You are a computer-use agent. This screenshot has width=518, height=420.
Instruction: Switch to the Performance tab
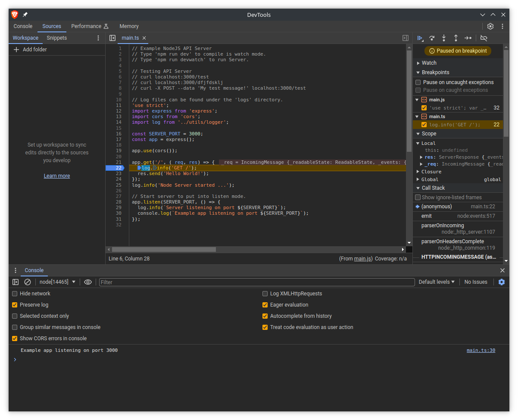click(90, 26)
